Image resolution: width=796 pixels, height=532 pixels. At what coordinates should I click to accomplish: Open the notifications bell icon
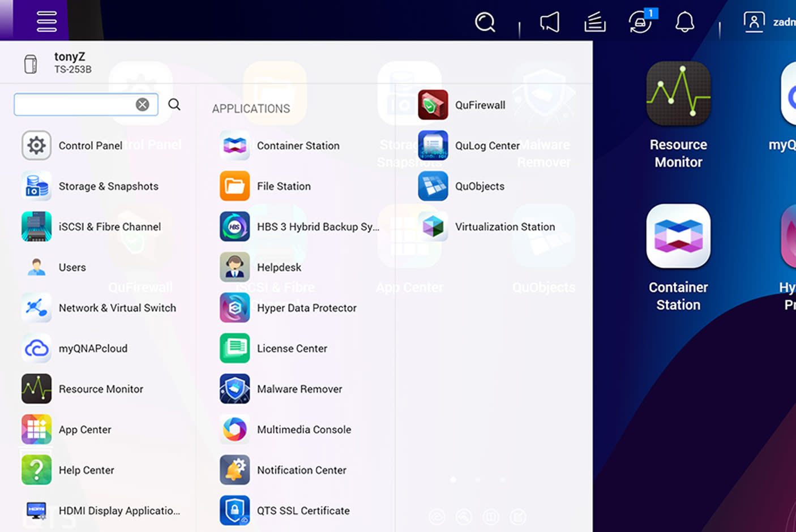tap(684, 22)
